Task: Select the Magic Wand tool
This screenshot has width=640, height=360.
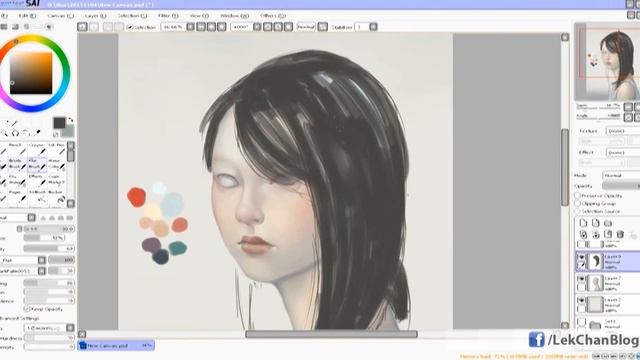Action: pyautogui.click(x=15, y=123)
